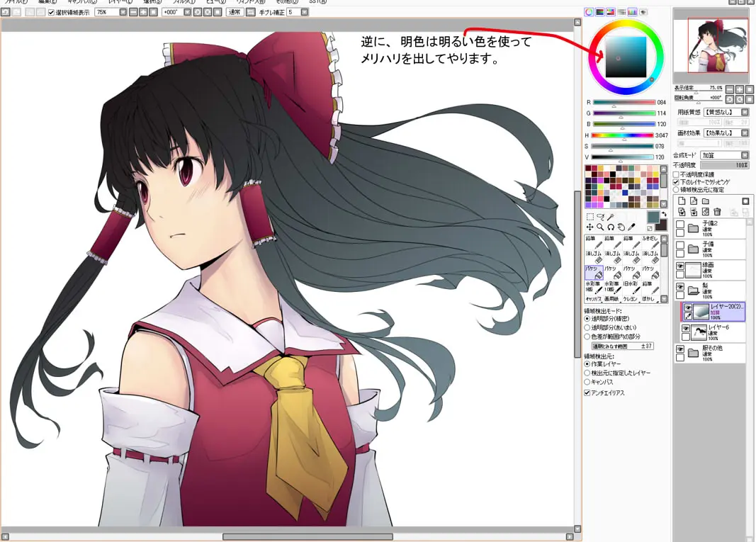Image resolution: width=756 pixels, height=542 pixels.
Task: Flip canvas view horizontally in toolbar
Action: (x=250, y=12)
